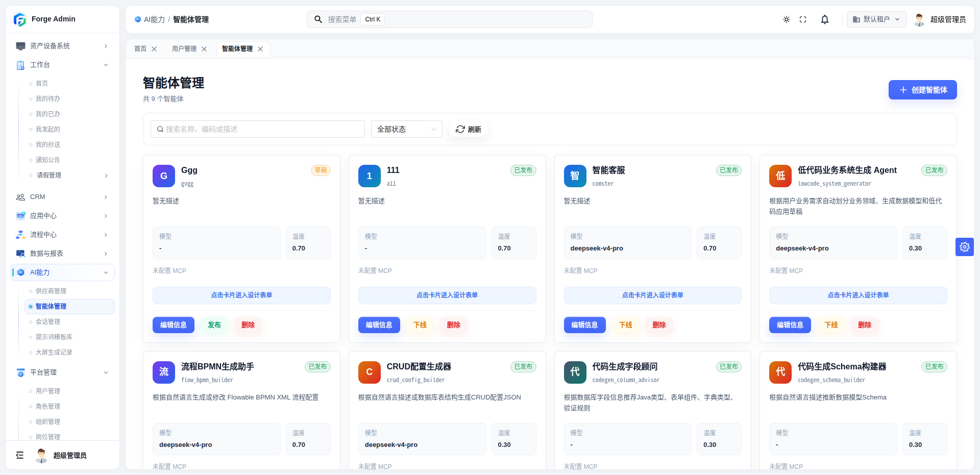Toggle the light/dark theme sun icon
The height and width of the screenshot is (475, 980).
tap(787, 19)
